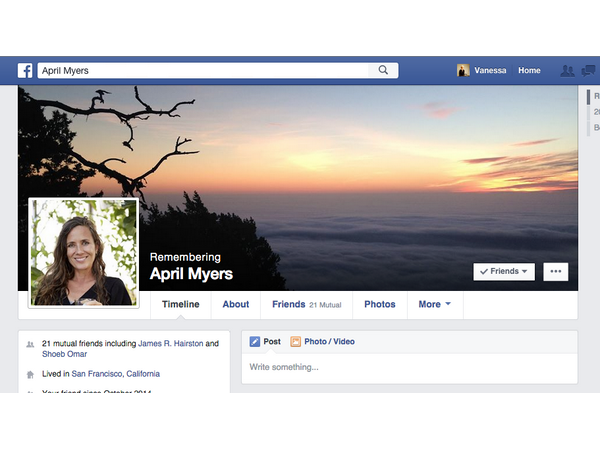
Task: Open the Timeline tab
Action: 181,305
